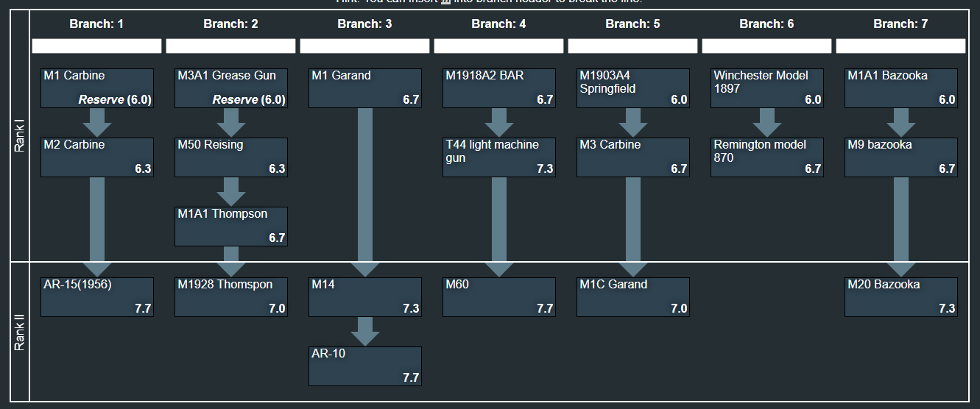The width and height of the screenshot is (980, 409).
Task: Click the Rank I row label
Action: 20,137
